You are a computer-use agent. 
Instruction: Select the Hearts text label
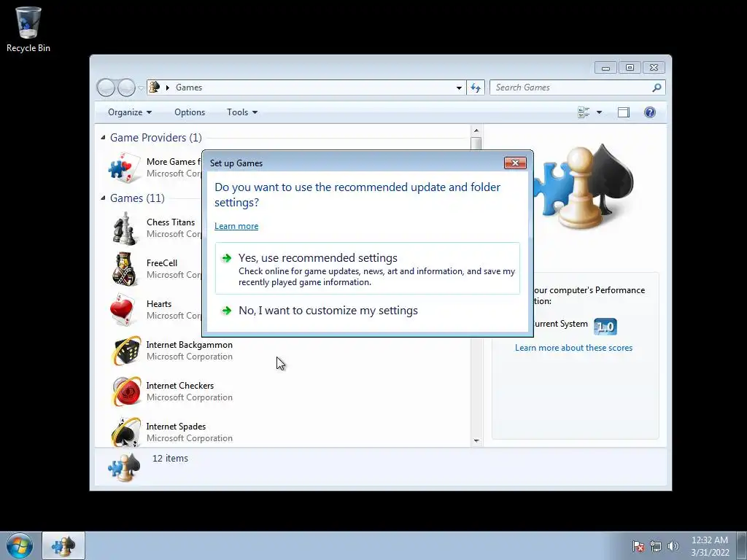pyautogui.click(x=159, y=304)
